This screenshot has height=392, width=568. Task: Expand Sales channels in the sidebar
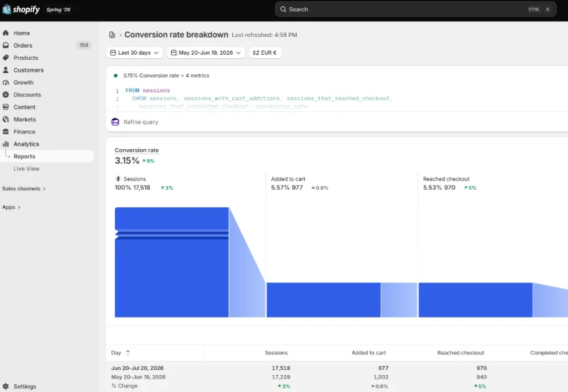(24, 188)
